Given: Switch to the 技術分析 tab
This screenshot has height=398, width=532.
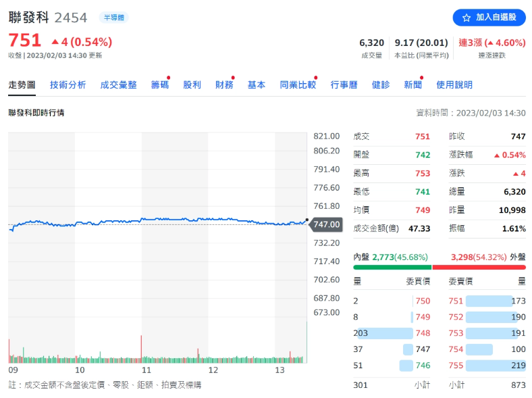Looking at the screenshot, I should coord(68,84).
